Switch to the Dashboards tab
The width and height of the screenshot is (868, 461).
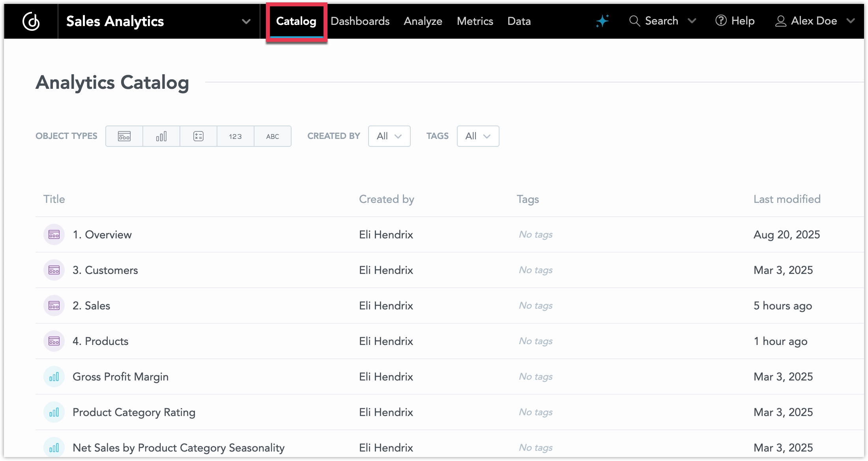click(360, 21)
